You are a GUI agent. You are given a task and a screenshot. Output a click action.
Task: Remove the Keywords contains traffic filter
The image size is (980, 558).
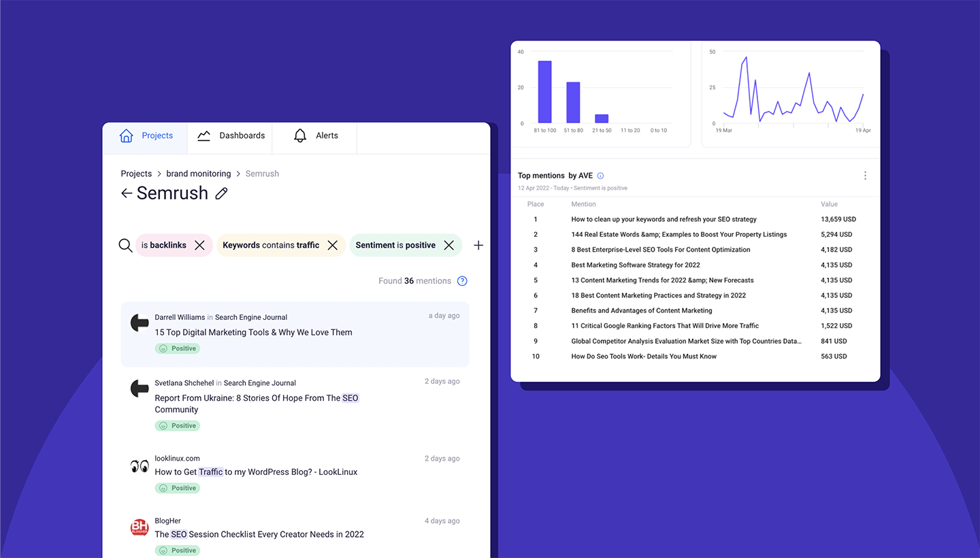(332, 245)
